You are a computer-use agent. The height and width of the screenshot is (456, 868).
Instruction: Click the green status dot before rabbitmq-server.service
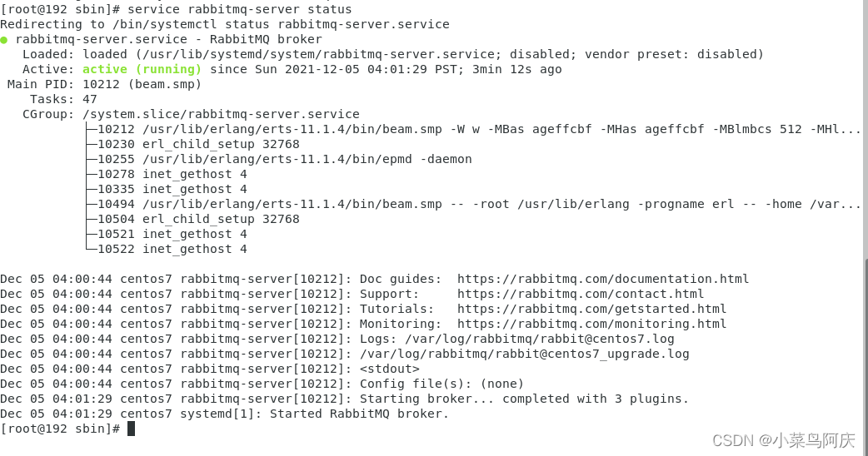click(4, 40)
